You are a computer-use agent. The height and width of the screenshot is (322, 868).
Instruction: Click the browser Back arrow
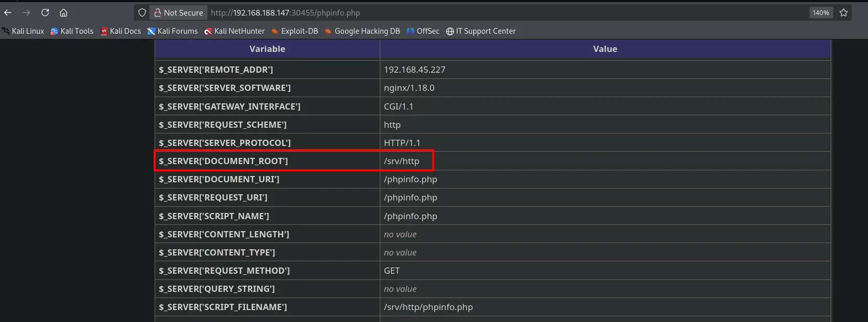tap(8, 12)
